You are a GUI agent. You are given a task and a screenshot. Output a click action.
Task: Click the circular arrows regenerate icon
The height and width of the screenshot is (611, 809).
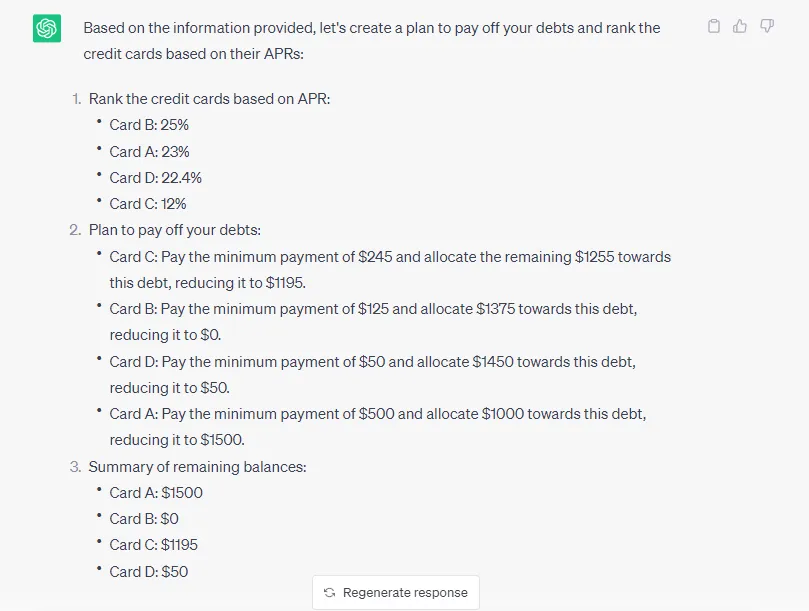(329, 592)
